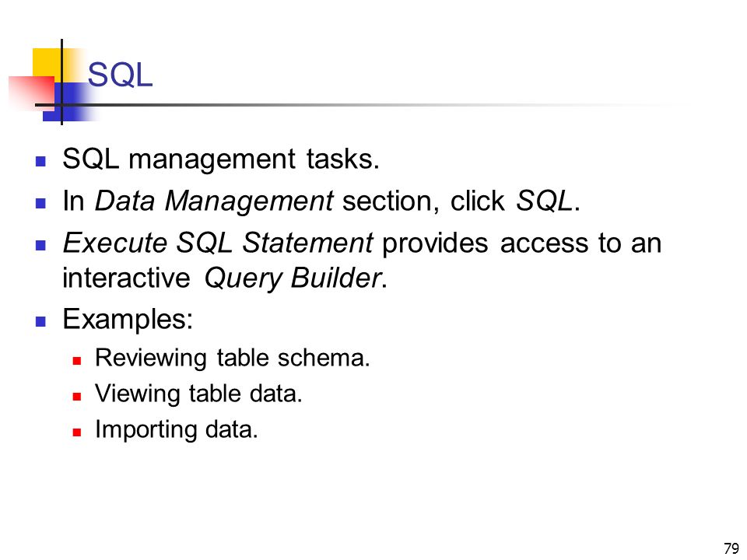Click the italic 'Data Management' text
Image resolution: width=747 pixels, height=560 pixels.
(x=215, y=201)
